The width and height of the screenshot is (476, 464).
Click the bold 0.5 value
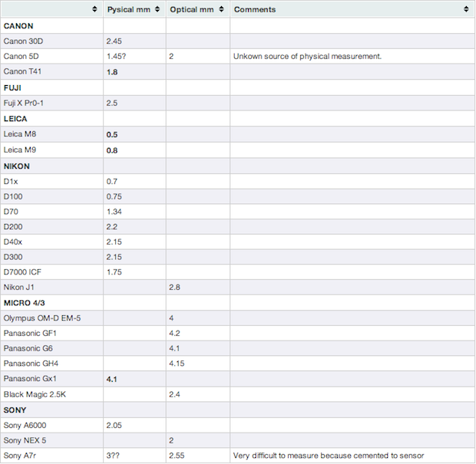point(112,135)
